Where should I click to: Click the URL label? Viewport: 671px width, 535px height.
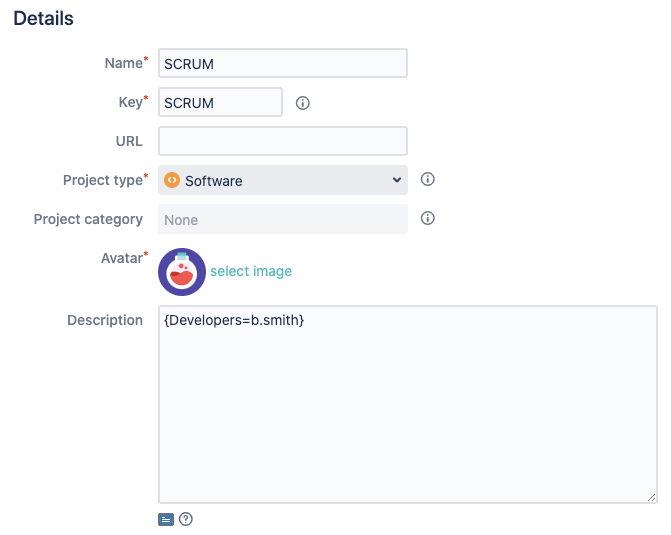click(x=129, y=141)
